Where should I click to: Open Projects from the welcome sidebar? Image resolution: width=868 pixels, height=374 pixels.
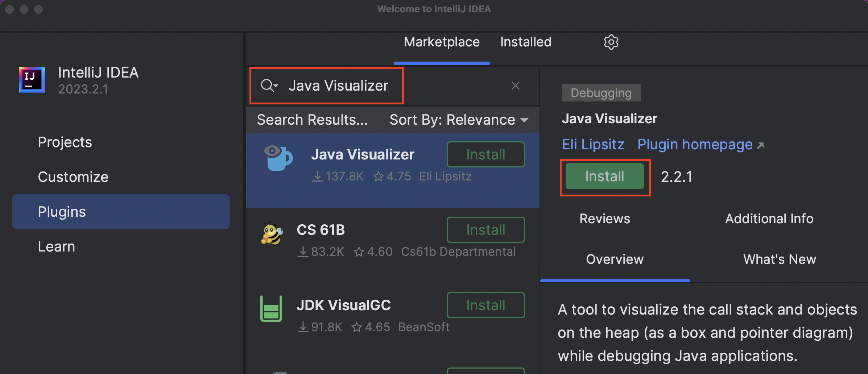click(65, 142)
